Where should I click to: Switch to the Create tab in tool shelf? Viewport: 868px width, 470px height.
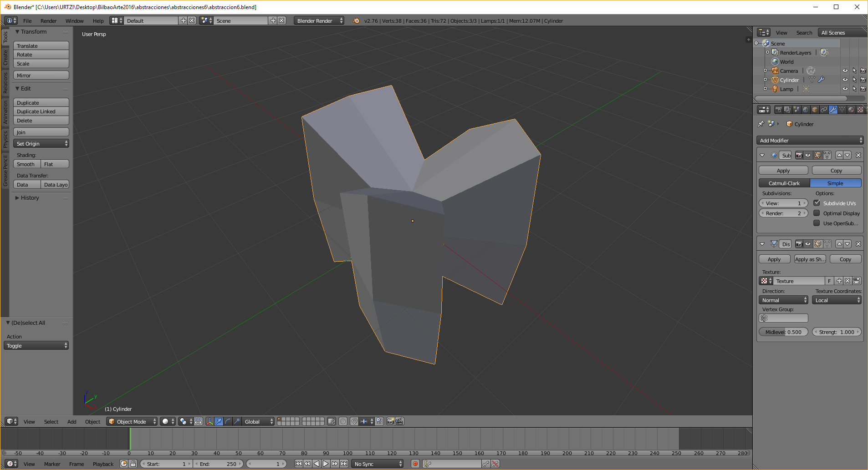[x=5, y=57]
